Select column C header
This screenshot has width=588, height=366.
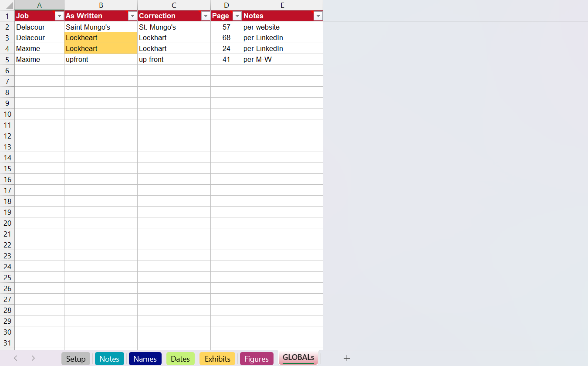click(x=174, y=5)
